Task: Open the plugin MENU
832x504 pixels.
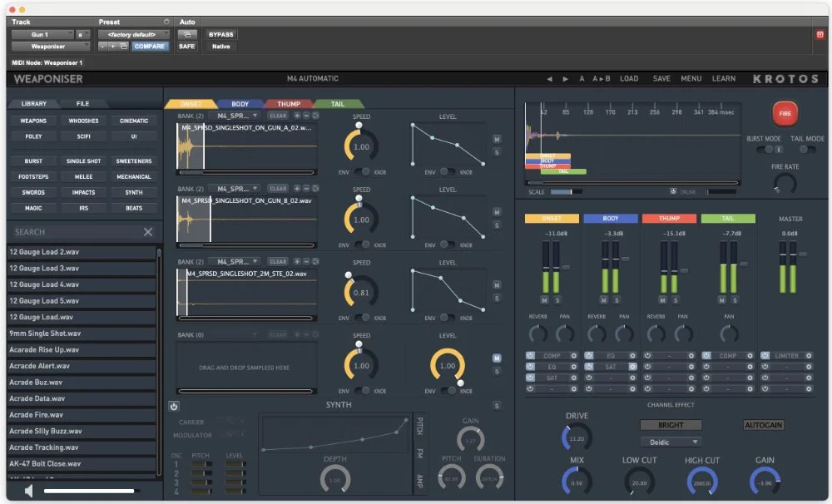Action: 691,78
